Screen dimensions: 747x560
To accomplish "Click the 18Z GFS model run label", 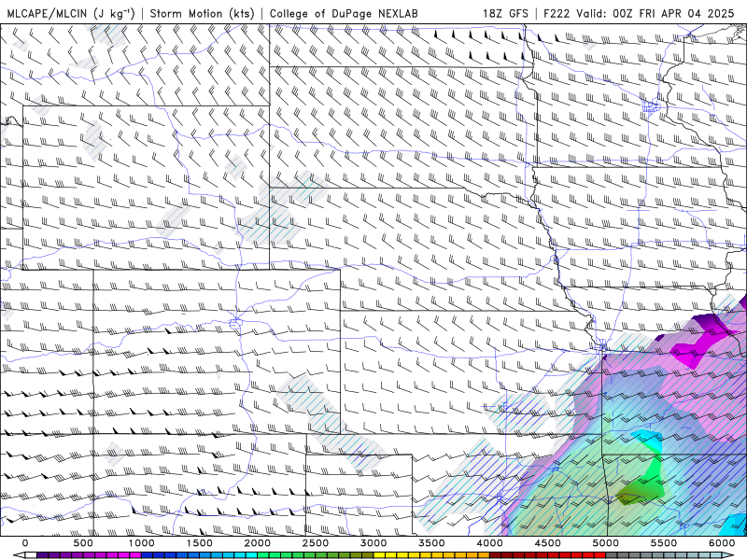I will click(505, 13).
